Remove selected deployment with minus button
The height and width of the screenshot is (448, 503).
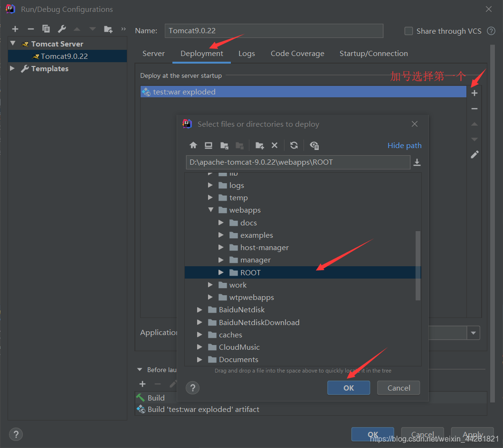(475, 109)
